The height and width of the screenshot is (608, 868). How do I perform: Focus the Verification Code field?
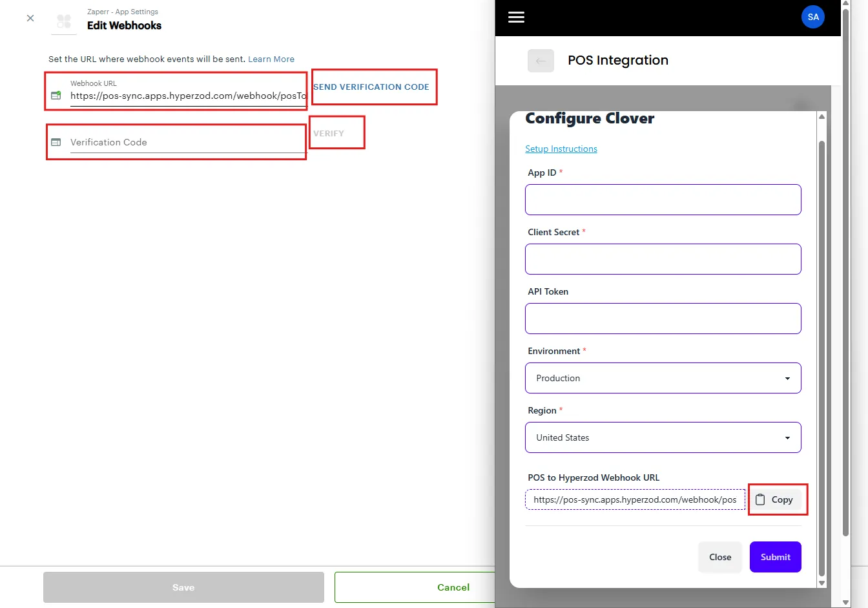[188, 142]
